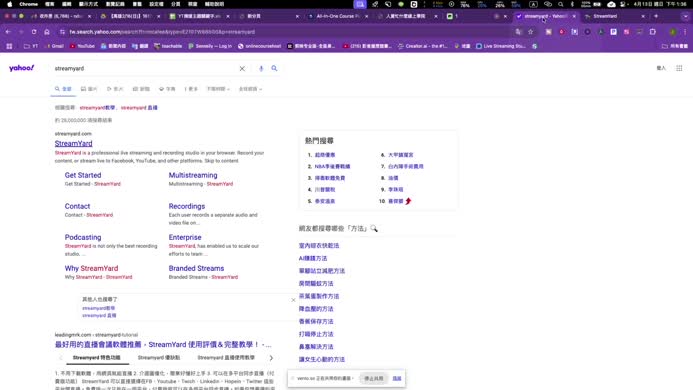The width and height of the screenshot is (693, 390).
Task: Select the 全部 search results tab
Action: click(x=63, y=89)
